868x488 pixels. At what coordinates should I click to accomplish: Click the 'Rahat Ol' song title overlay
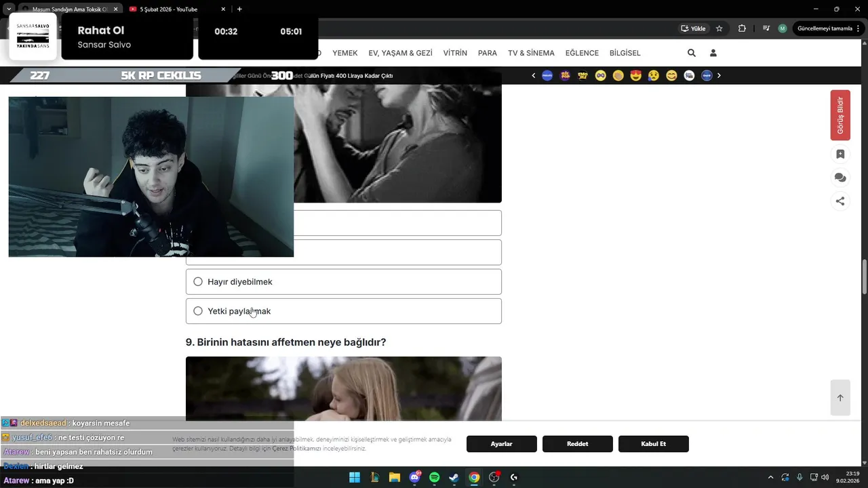pyautogui.click(x=101, y=30)
